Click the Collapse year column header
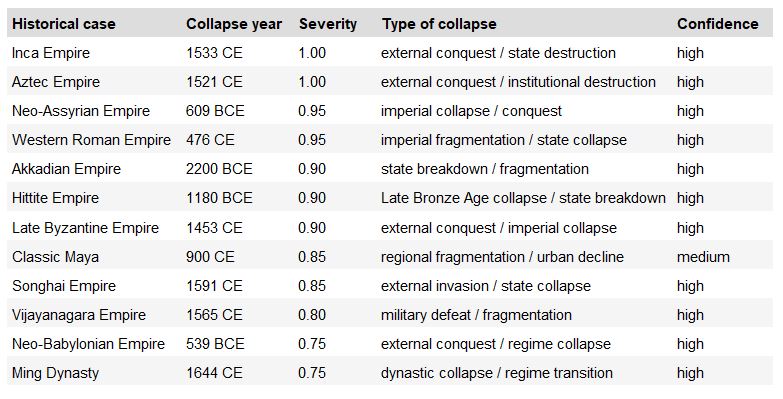783x399 pixels. [234, 24]
